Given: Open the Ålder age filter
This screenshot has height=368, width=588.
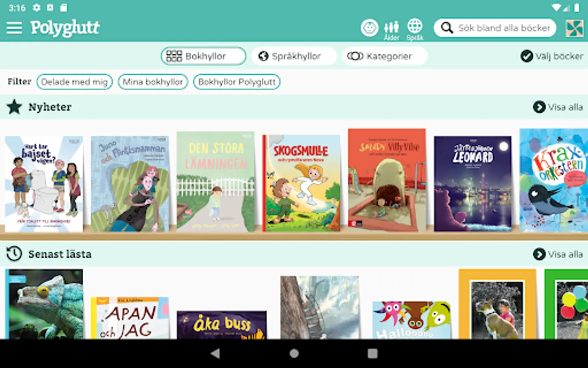Looking at the screenshot, I should [391, 30].
